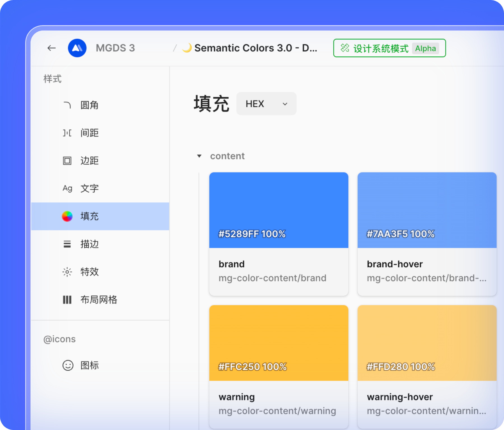Switch to the 样式 section header
The image size is (504, 430).
coord(52,79)
